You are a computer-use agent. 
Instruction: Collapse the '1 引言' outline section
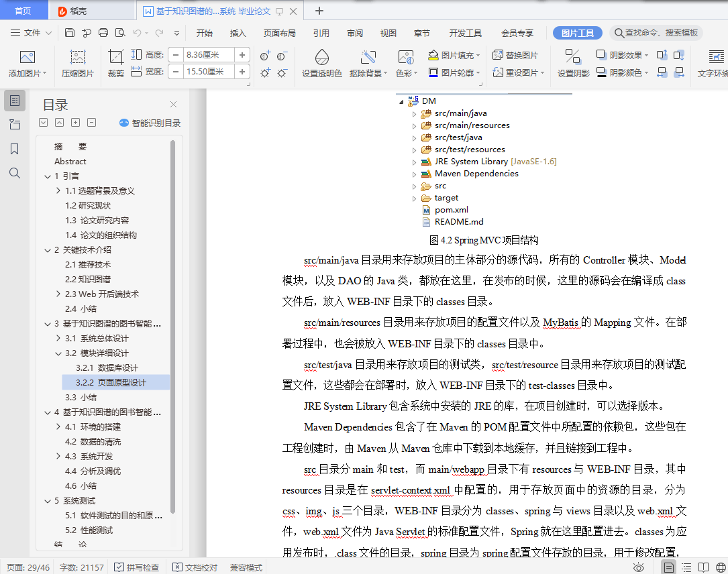point(48,176)
